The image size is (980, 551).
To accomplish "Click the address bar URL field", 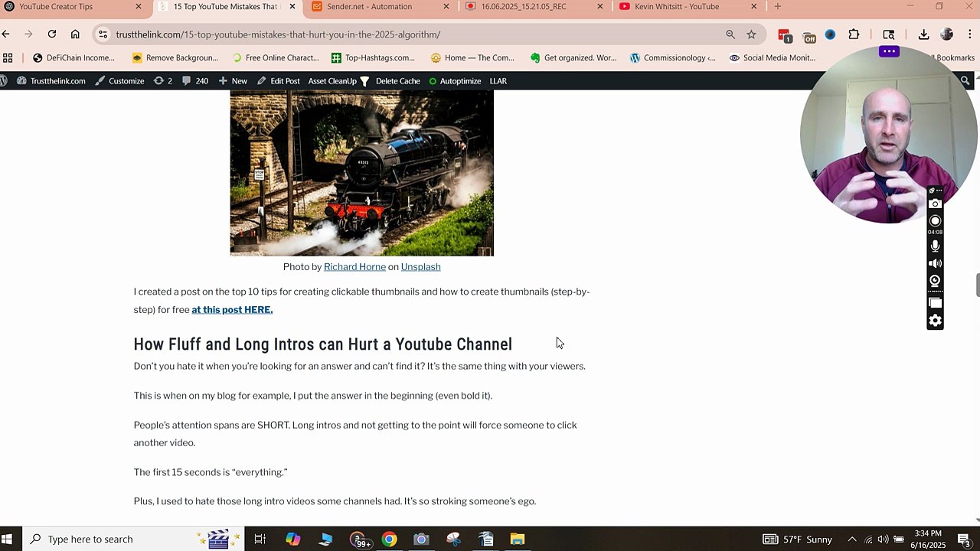I will coord(413,34).
